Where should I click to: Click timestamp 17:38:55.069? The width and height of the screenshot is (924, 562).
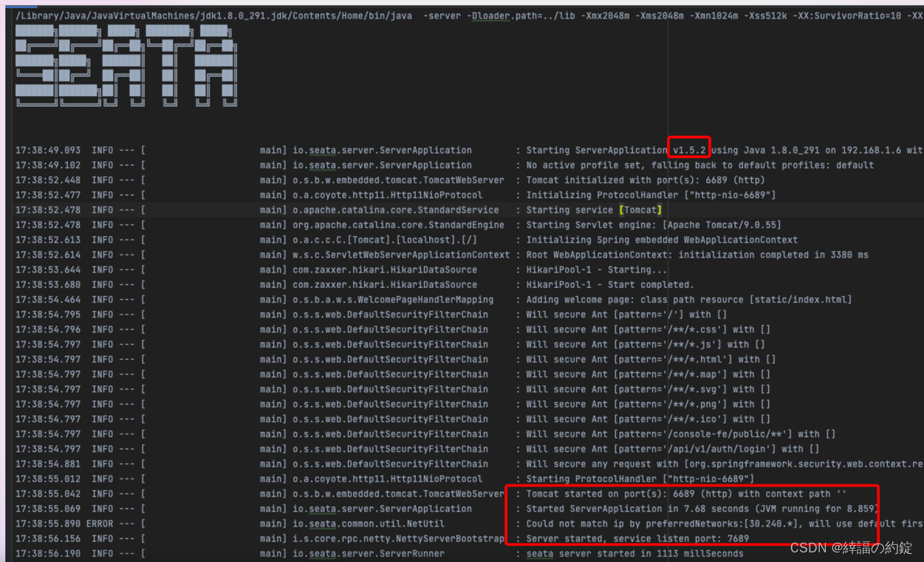click(48, 509)
